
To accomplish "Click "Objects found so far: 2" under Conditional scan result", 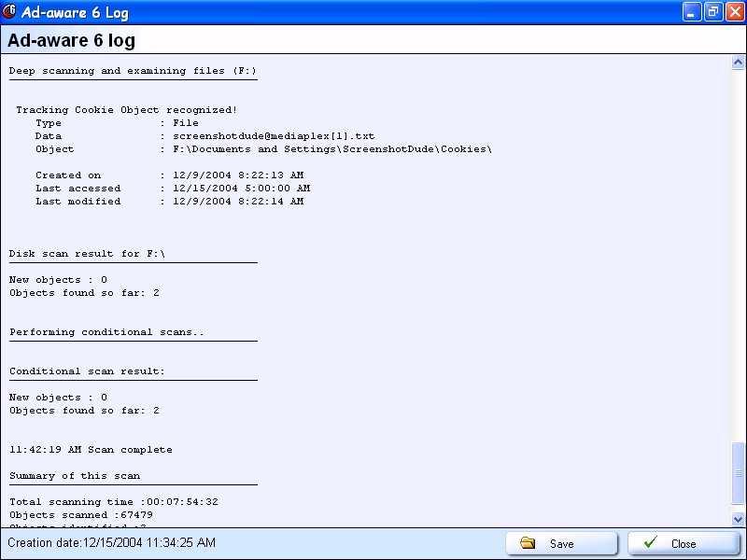I will coord(84,411).
